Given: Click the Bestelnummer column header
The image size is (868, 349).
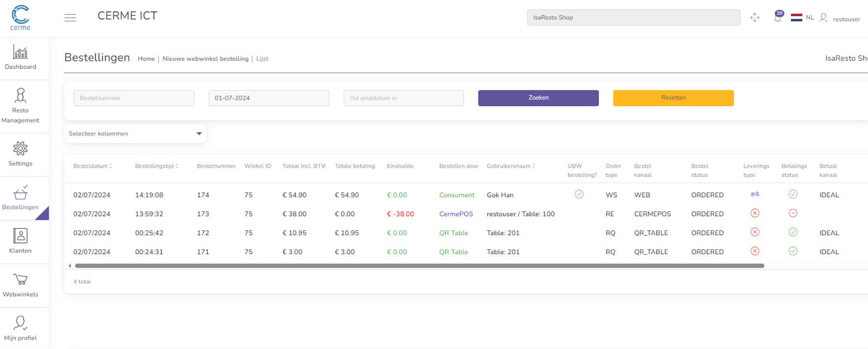Looking at the screenshot, I should (216, 166).
